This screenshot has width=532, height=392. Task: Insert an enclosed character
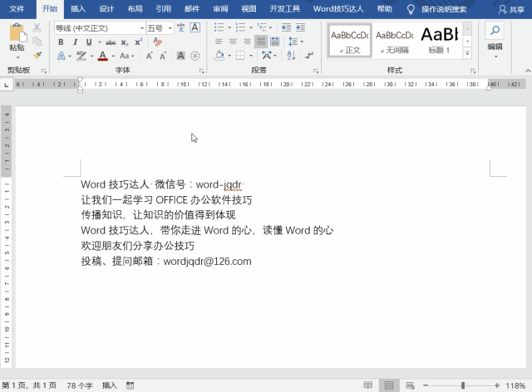(x=195, y=56)
